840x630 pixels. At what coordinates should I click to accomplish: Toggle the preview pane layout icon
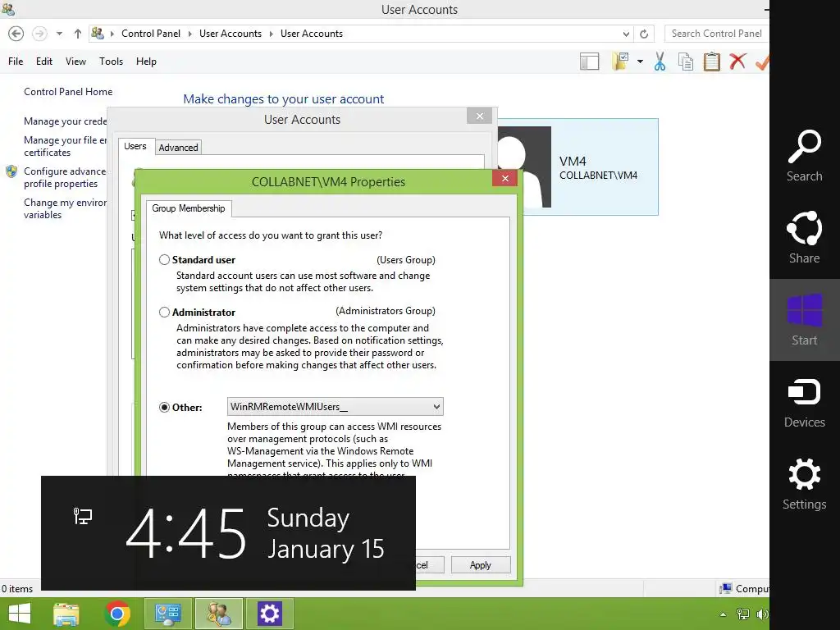tap(589, 62)
